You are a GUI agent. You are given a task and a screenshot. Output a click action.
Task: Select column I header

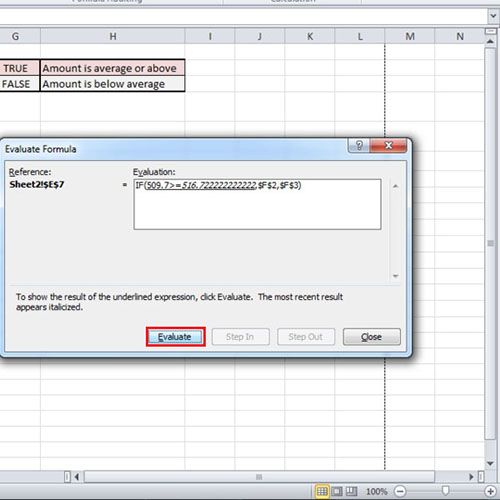tap(210, 36)
